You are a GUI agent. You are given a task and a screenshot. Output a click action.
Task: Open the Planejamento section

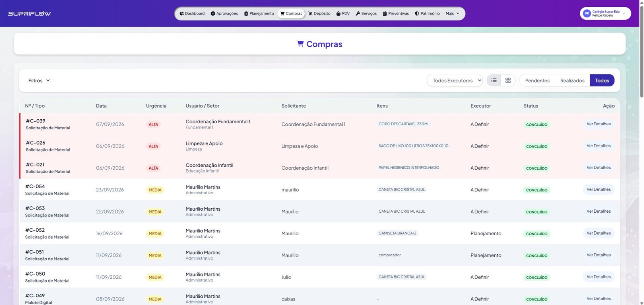point(259,14)
